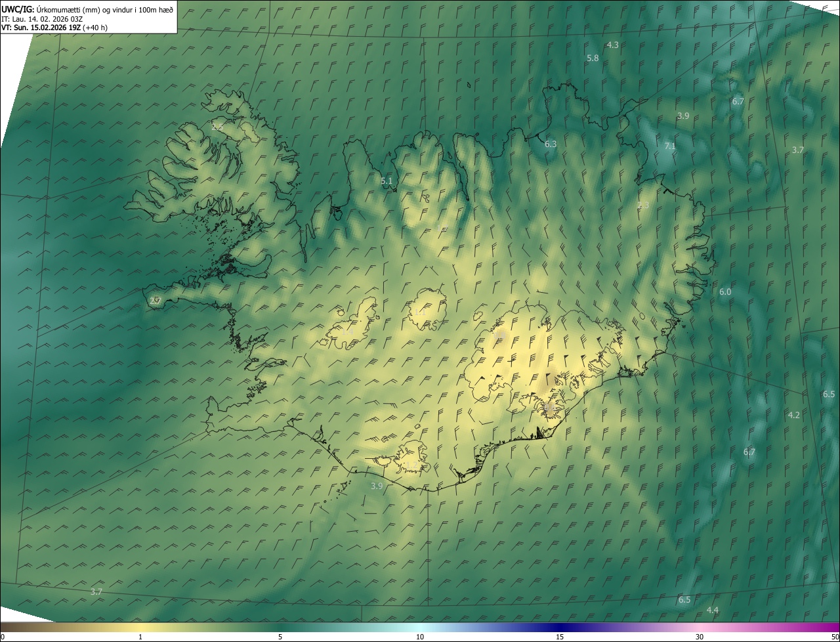This screenshot has width=840, height=642.
Task: Click the 'UWC/IG:' title label
Action: click(x=18, y=9)
